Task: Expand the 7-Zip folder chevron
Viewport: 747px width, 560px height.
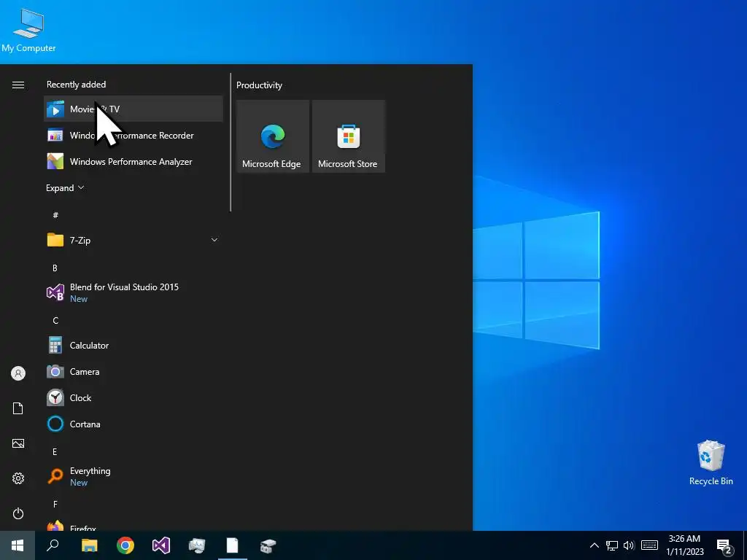Action: pos(214,240)
